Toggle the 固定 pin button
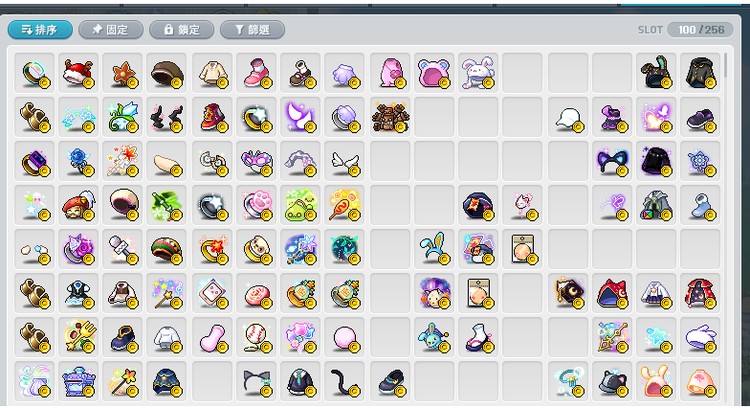This screenshot has width=750, height=408. (110, 30)
